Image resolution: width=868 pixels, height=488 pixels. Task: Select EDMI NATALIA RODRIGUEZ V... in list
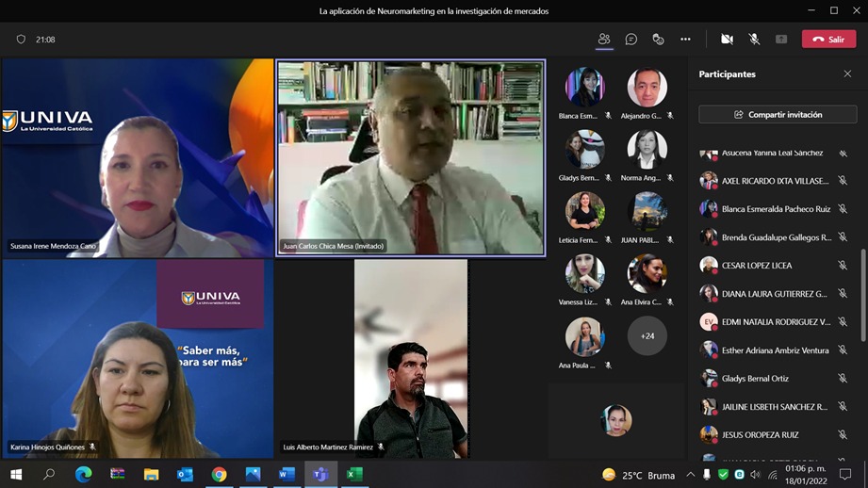click(x=775, y=321)
